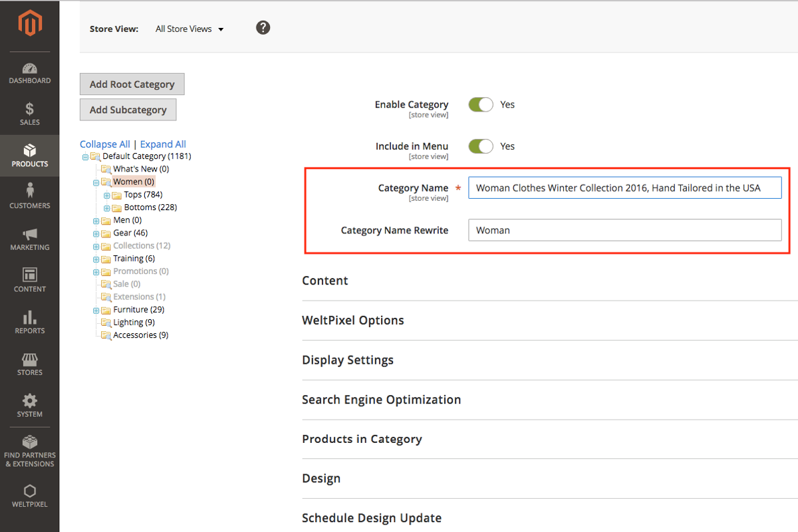Toggle the Enable Category switch

coord(481,104)
